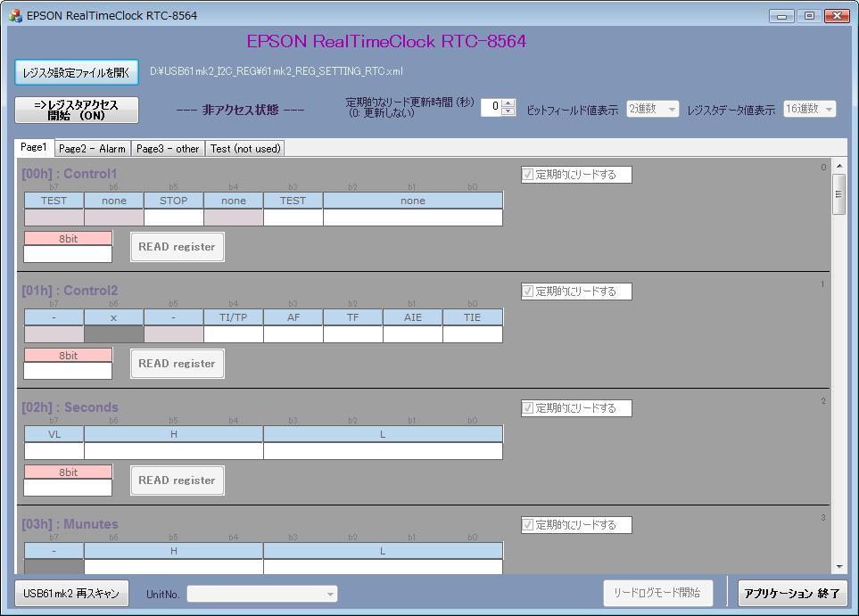Viewport: 859px width, 616px height.
Task: Click scrollbar up arrow of register list
Action: coord(839,165)
